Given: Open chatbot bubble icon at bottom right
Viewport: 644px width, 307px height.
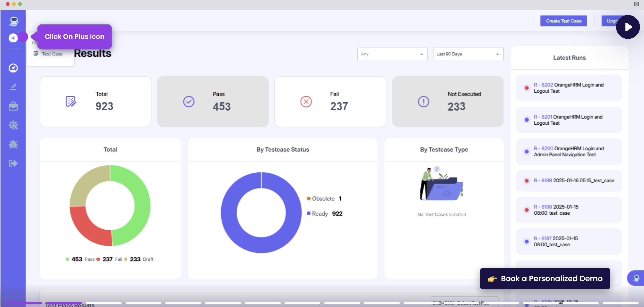Looking at the screenshot, I should click(x=636, y=278).
